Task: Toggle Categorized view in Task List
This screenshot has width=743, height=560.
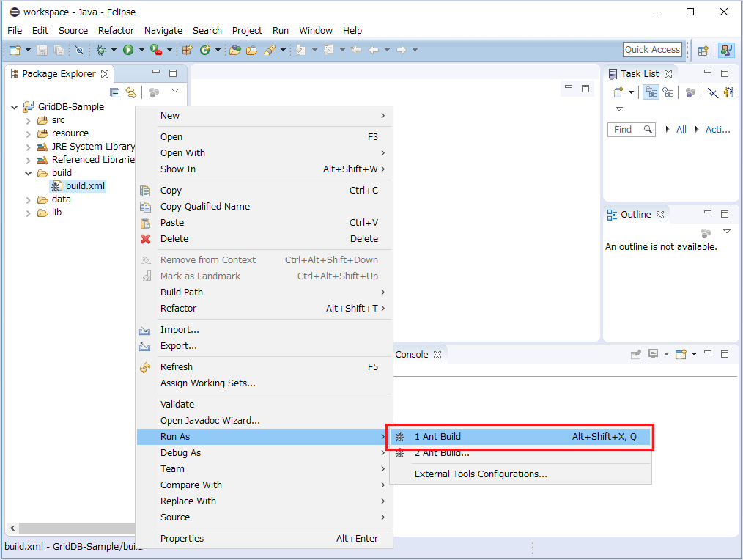Action: pos(651,92)
